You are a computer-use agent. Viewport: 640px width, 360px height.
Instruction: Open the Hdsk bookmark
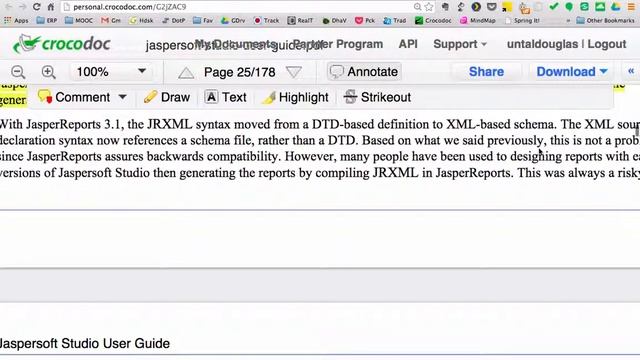(141, 20)
